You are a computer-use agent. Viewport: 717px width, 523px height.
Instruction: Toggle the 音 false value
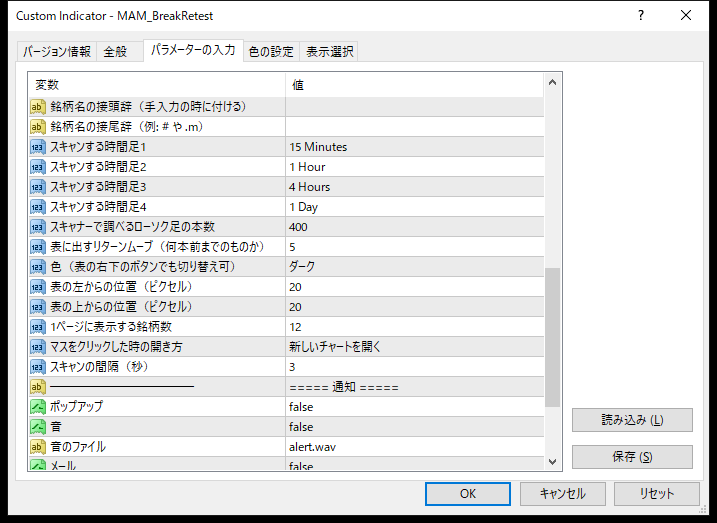415,427
